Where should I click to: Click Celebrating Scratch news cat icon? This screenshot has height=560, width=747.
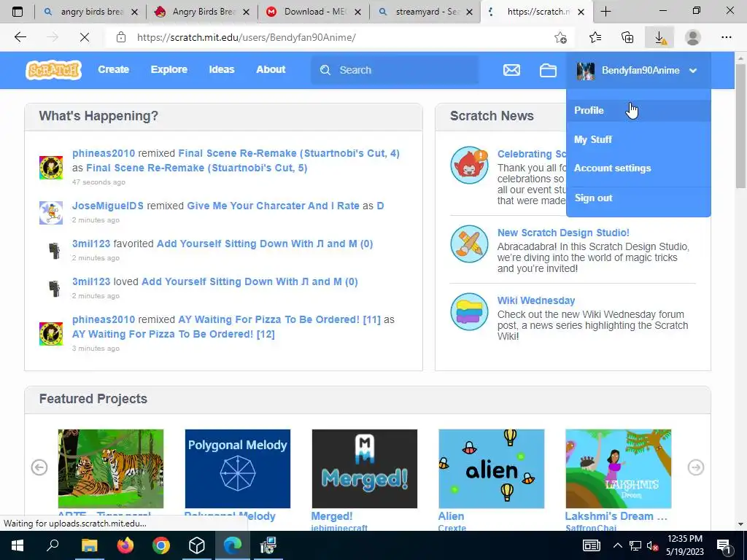tap(469, 165)
